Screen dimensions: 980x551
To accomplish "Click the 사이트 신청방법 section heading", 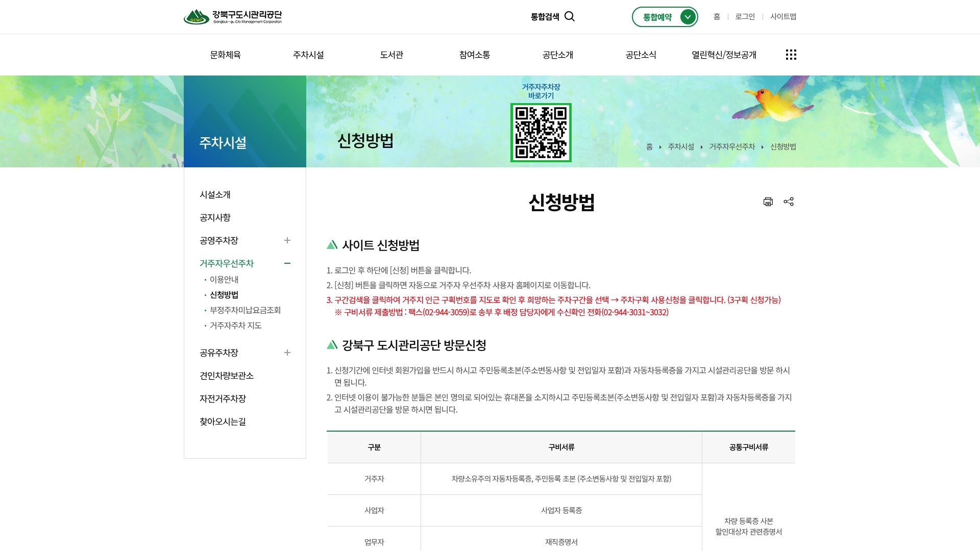I will tap(381, 245).
